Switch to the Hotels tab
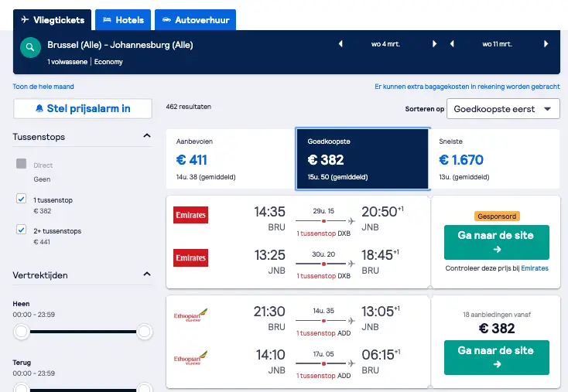Image resolution: width=568 pixels, height=392 pixels. (123, 20)
